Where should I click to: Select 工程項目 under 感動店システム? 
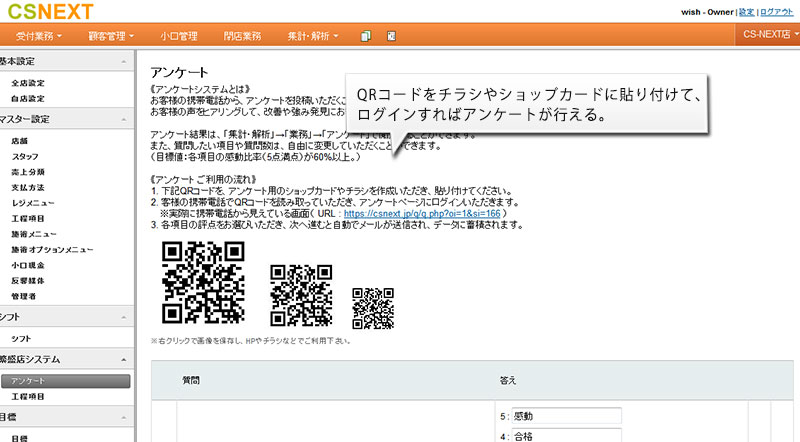28,397
